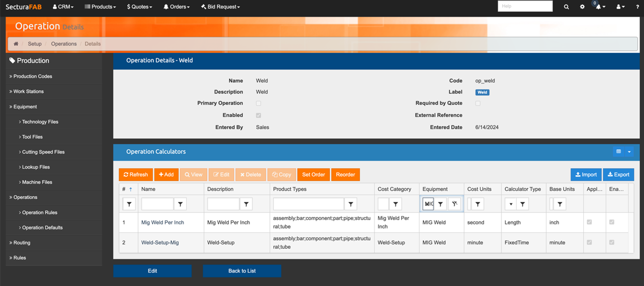
Task: Click the search magnifier icon in top bar
Action: pyautogui.click(x=566, y=7)
